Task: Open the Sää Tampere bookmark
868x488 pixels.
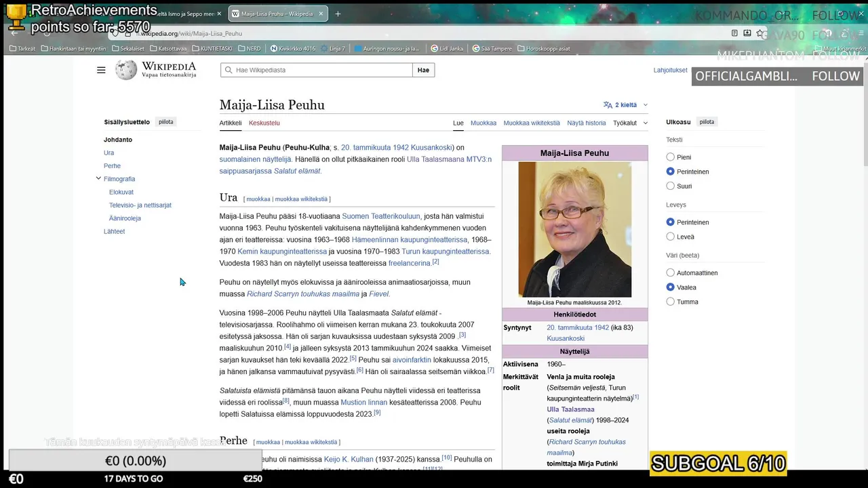Action: click(492, 48)
